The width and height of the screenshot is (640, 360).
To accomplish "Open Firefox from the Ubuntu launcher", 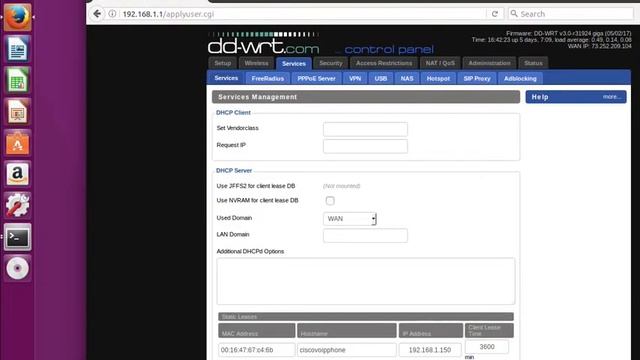I will 18,17.
